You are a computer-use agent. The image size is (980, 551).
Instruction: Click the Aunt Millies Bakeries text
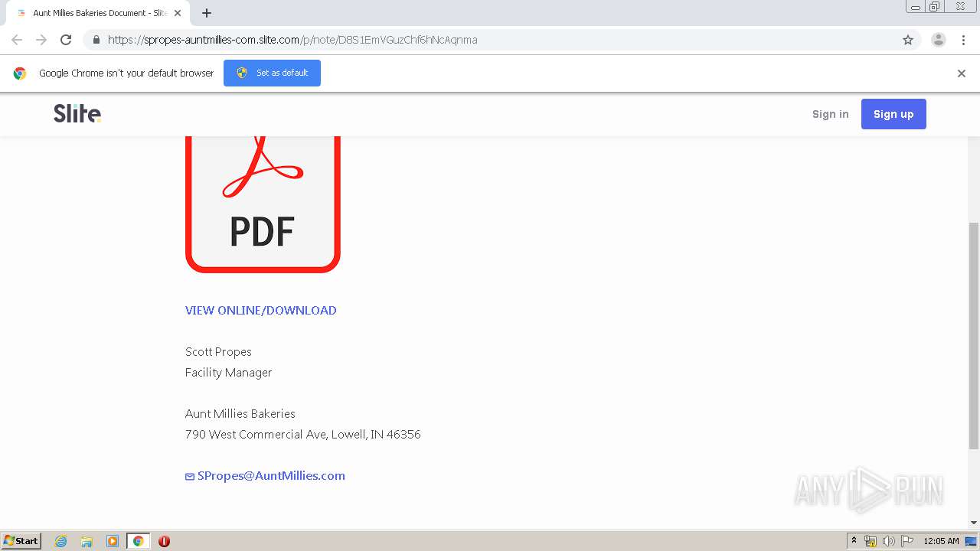point(240,413)
